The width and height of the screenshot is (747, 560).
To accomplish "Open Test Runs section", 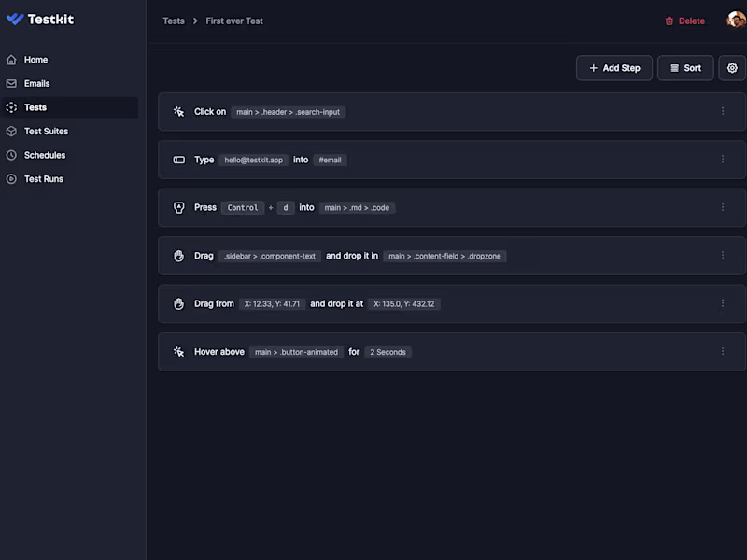I will coord(43,179).
